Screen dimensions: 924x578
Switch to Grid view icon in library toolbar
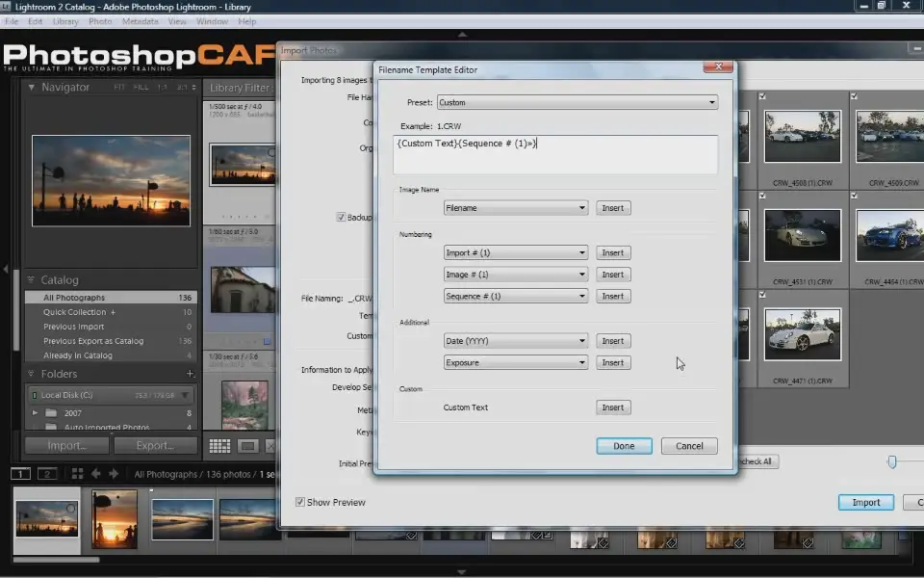point(219,446)
